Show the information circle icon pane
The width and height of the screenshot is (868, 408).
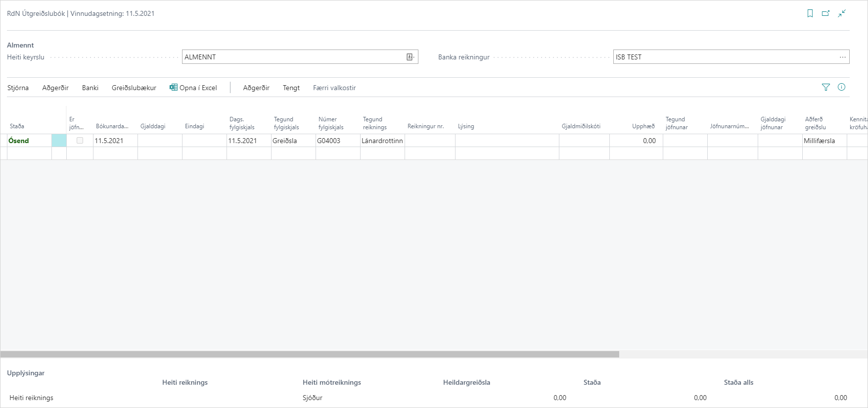tap(841, 87)
